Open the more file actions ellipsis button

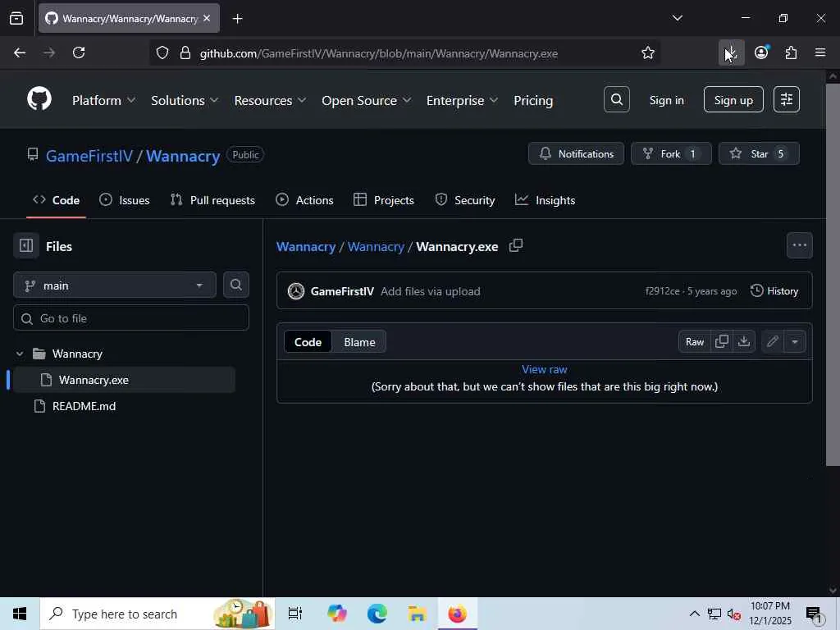click(799, 245)
